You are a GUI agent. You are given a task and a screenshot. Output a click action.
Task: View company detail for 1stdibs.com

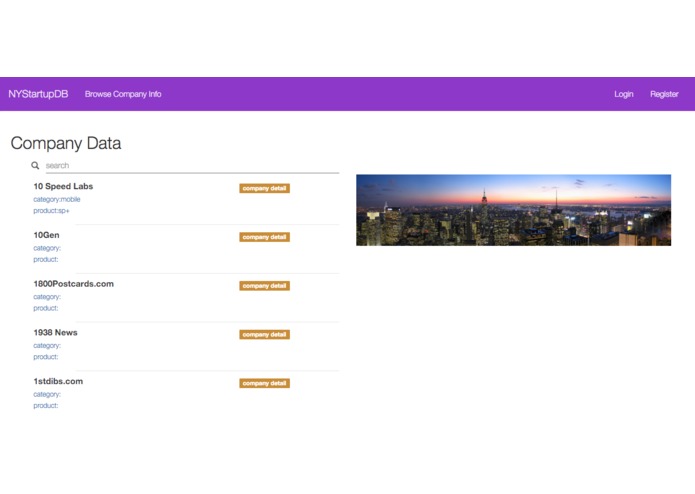[x=265, y=383]
